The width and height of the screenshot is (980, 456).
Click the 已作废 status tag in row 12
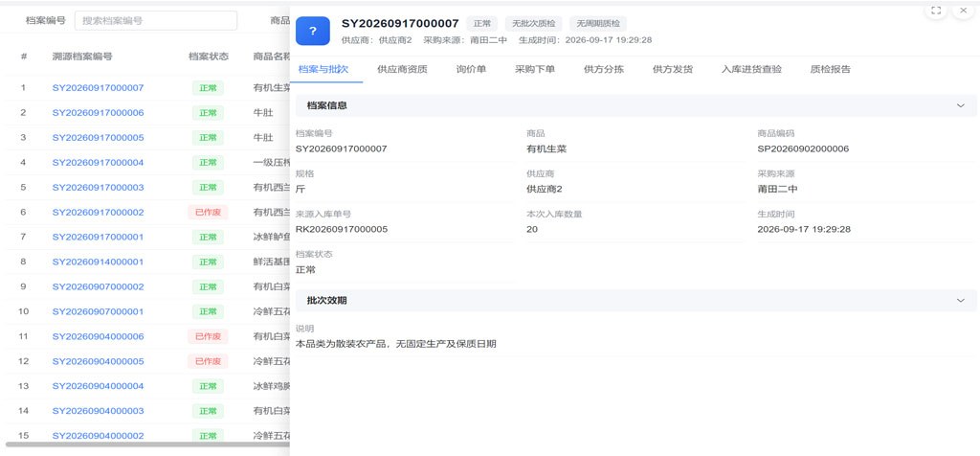(x=208, y=361)
